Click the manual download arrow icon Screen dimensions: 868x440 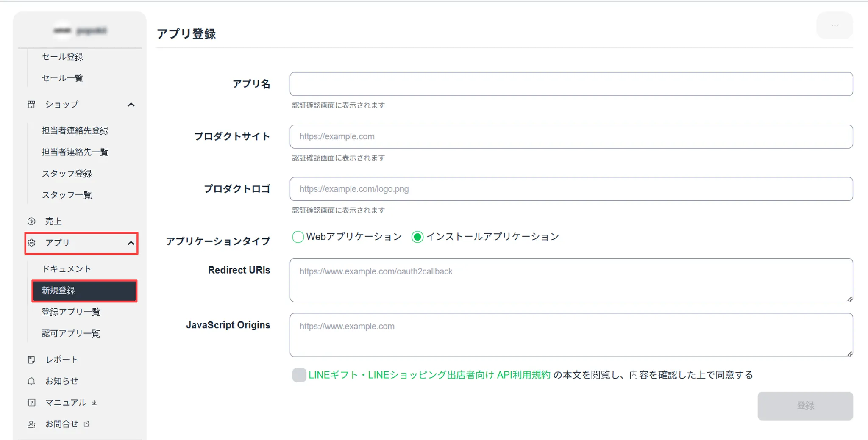coord(94,403)
